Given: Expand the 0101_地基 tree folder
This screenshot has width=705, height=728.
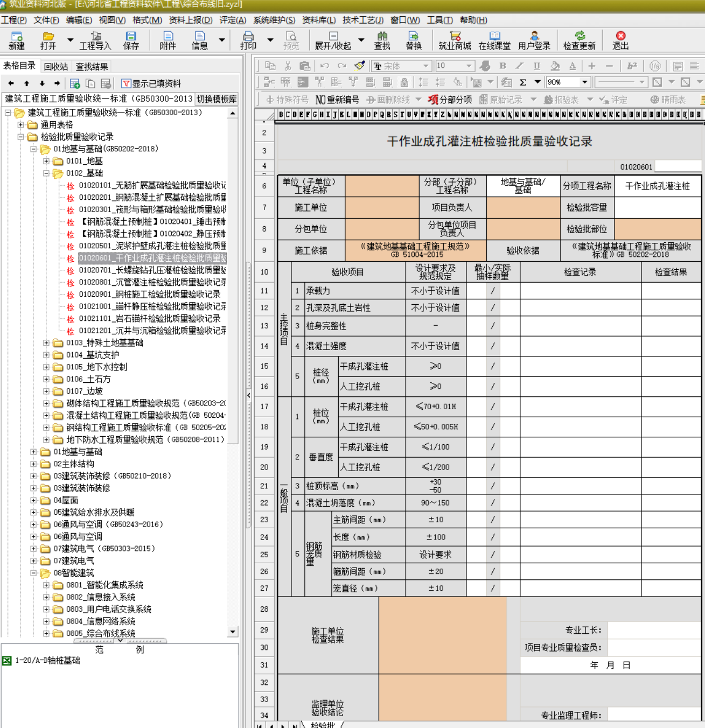Looking at the screenshot, I should 46,161.
